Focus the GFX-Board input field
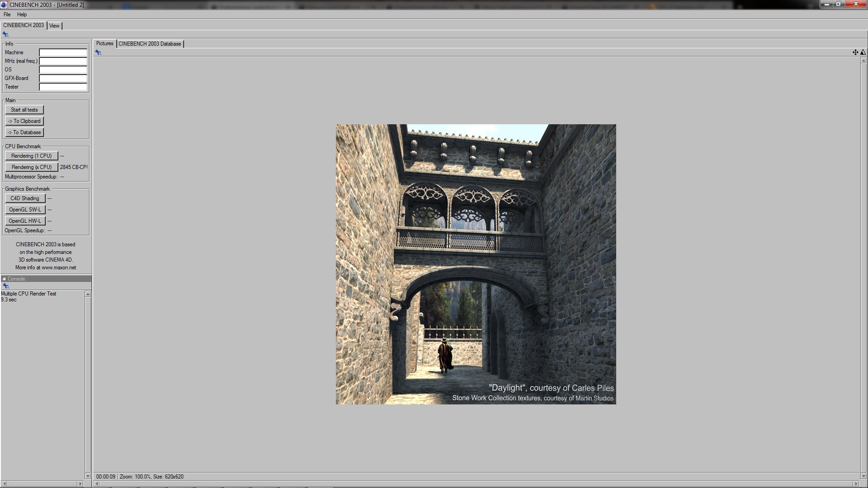Viewport: 868px width, 488px height. click(63, 78)
